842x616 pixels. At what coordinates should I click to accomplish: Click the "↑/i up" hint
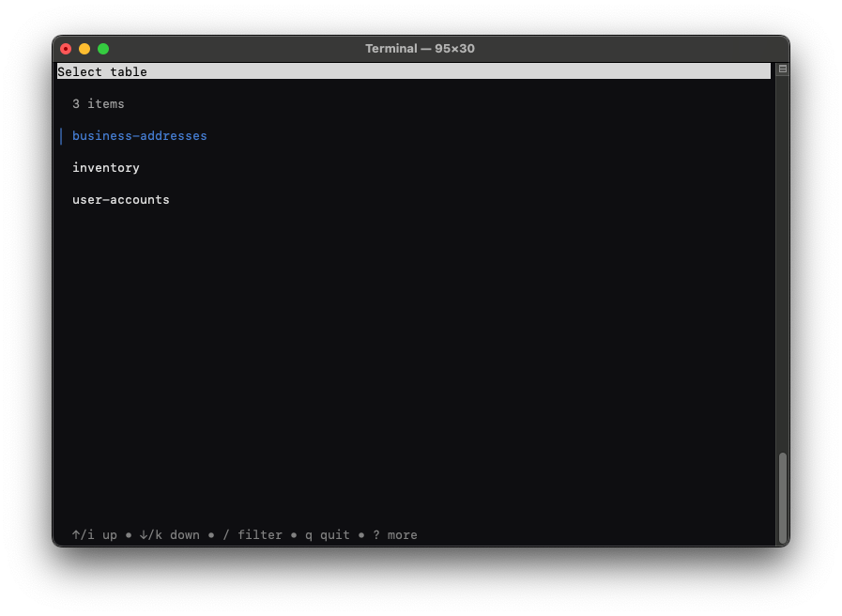(x=95, y=535)
